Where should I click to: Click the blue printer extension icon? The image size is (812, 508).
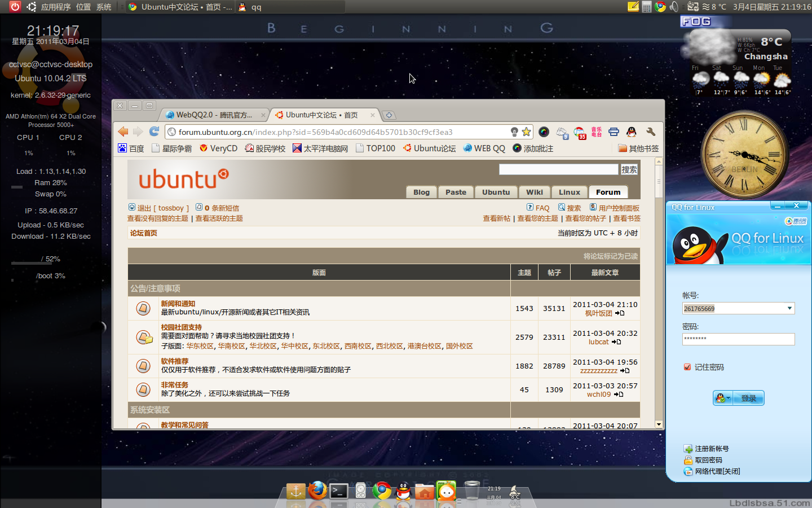click(614, 132)
